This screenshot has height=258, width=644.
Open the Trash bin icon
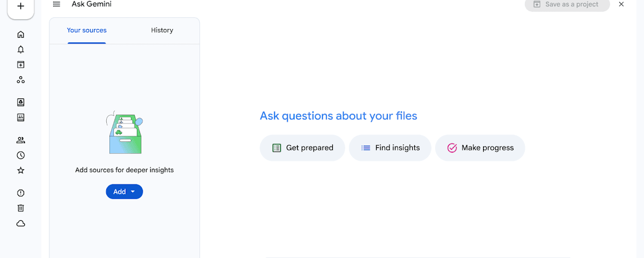point(21,208)
